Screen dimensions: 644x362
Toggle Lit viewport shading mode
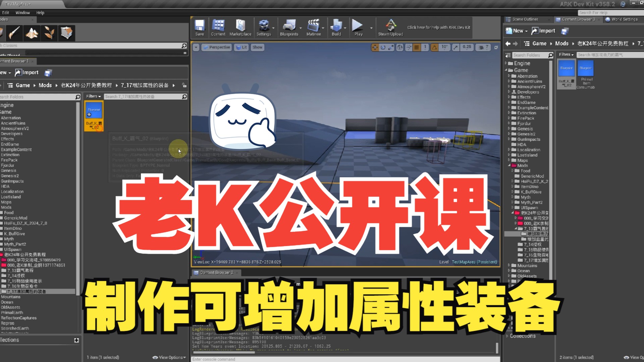pyautogui.click(x=241, y=47)
